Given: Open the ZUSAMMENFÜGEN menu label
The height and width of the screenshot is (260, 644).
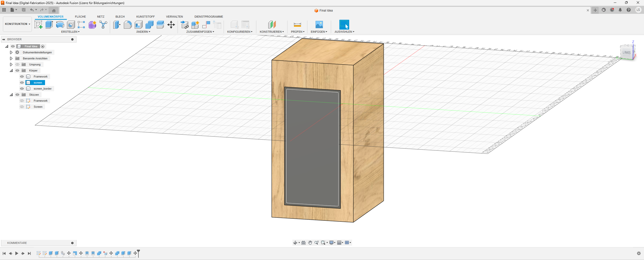Looking at the screenshot, I should [200, 32].
